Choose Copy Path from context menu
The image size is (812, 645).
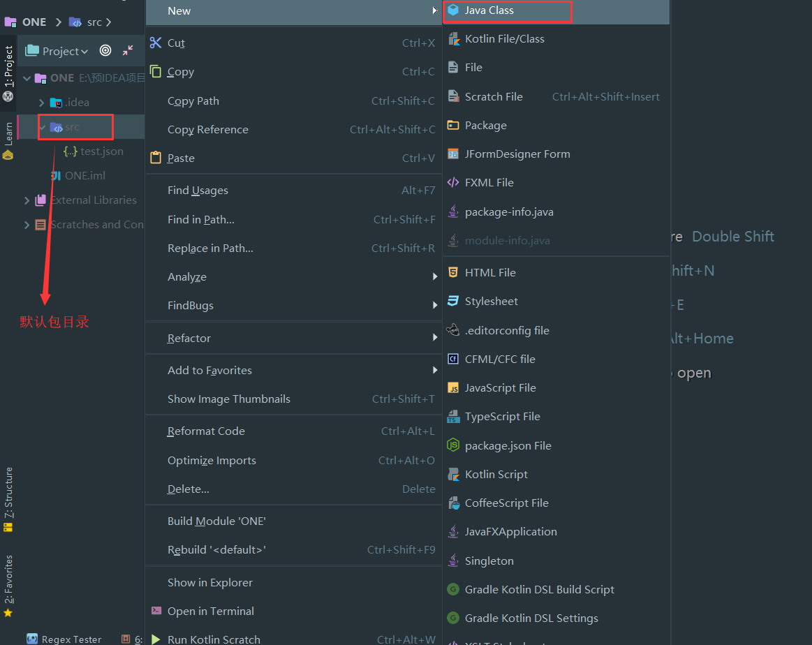(x=193, y=101)
